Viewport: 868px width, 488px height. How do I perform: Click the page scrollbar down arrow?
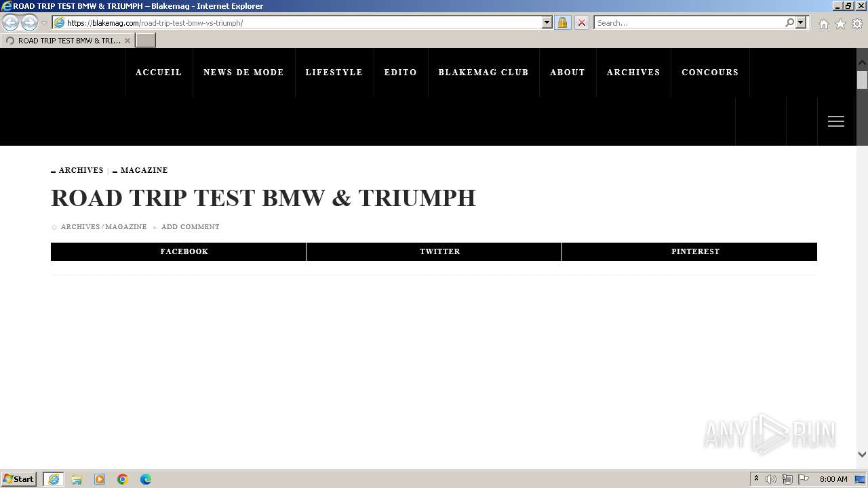(x=862, y=455)
